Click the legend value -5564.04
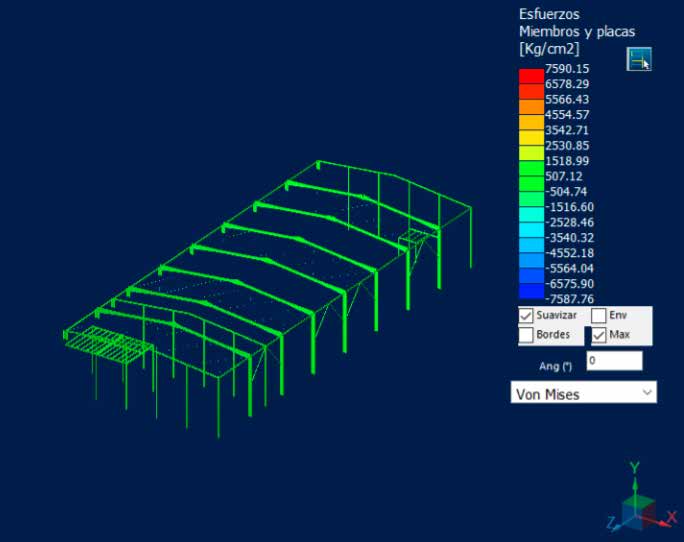This screenshot has width=684, height=542. tap(570, 268)
